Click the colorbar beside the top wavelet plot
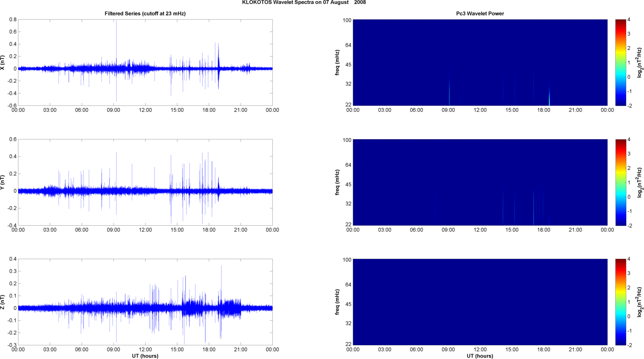Screen dimensions: 644x359 (620, 62)
